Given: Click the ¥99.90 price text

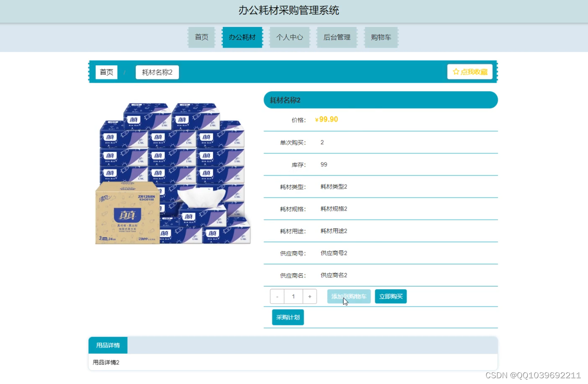Looking at the screenshot, I should pos(326,119).
